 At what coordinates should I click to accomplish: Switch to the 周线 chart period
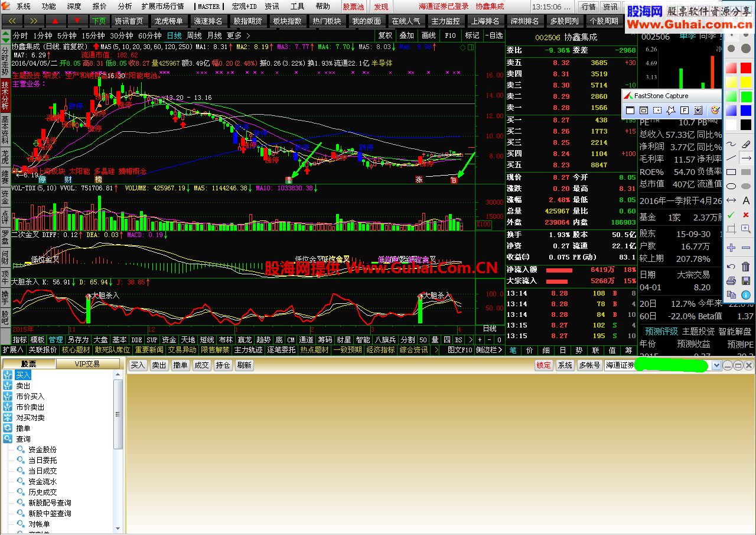coord(194,35)
